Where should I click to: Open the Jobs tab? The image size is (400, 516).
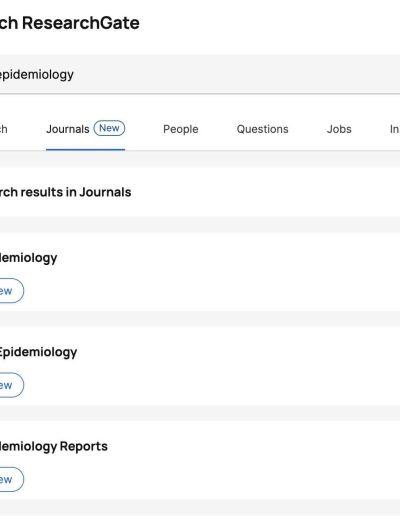click(339, 129)
